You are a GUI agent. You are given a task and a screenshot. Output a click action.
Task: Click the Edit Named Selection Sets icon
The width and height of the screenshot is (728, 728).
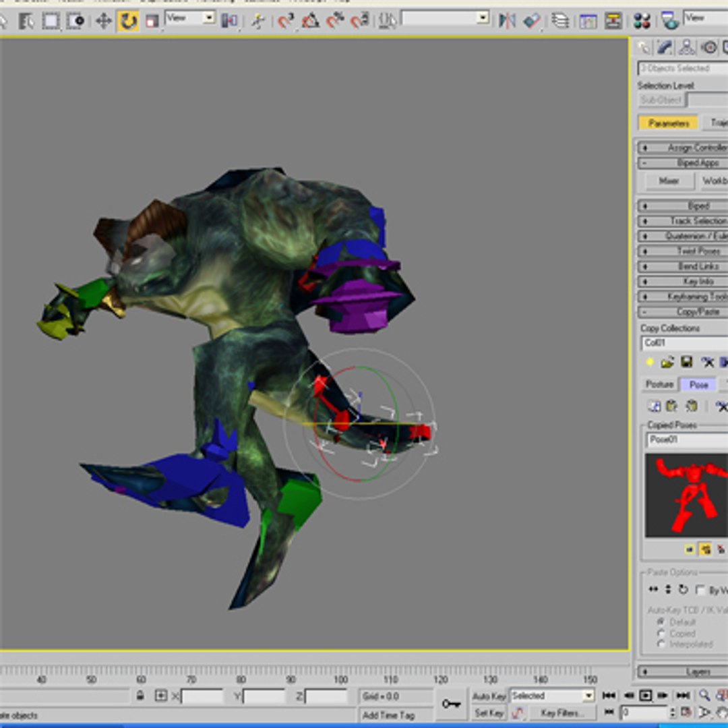coord(387,21)
